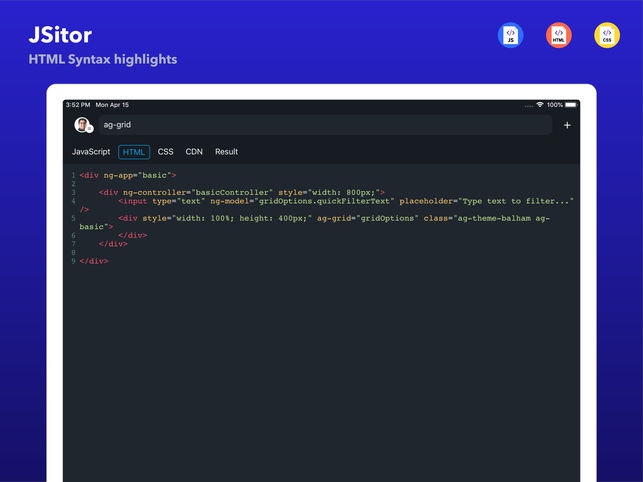
Task: Click the placeholder="Type text to filter..." attribute
Action: tap(486, 201)
